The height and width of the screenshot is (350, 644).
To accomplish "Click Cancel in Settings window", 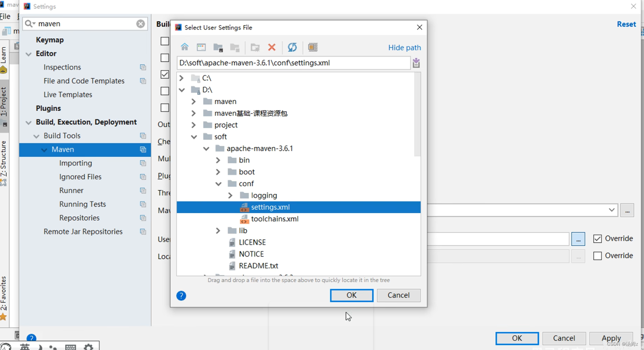I will point(564,338).
